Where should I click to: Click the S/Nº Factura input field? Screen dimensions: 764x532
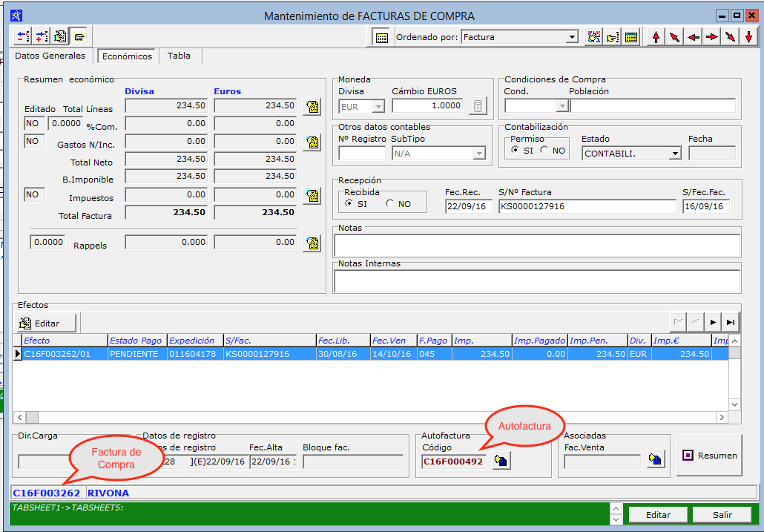tap(586, 206)
